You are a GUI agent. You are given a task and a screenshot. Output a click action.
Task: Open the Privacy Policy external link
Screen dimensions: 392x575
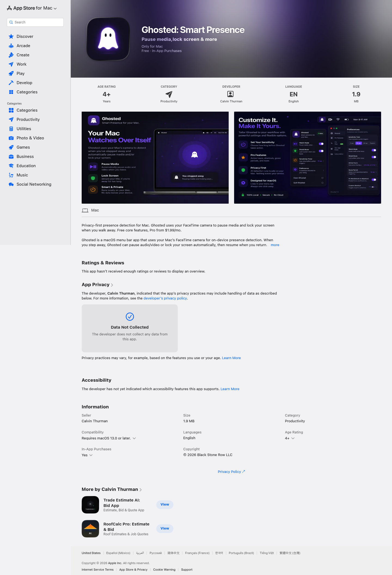[x=231, y=472]
